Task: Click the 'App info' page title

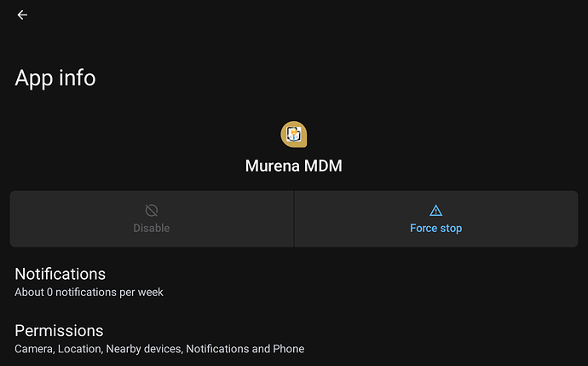Action: tap(55, 78)
